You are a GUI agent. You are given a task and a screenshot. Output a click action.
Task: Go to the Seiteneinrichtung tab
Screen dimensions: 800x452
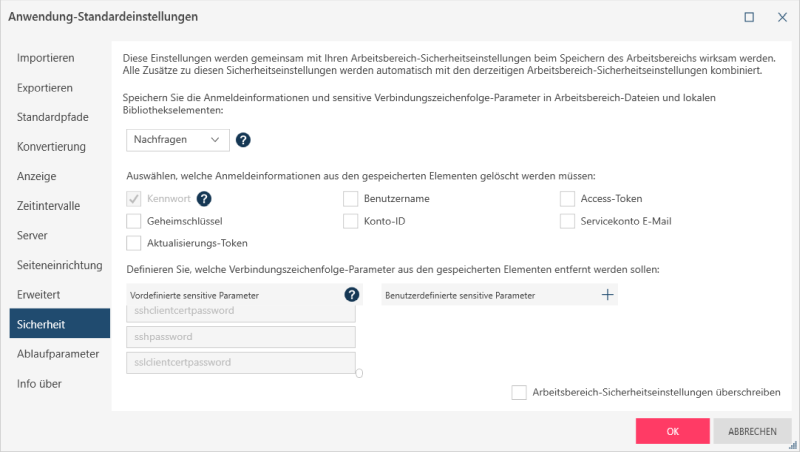(x=60, y=265)
